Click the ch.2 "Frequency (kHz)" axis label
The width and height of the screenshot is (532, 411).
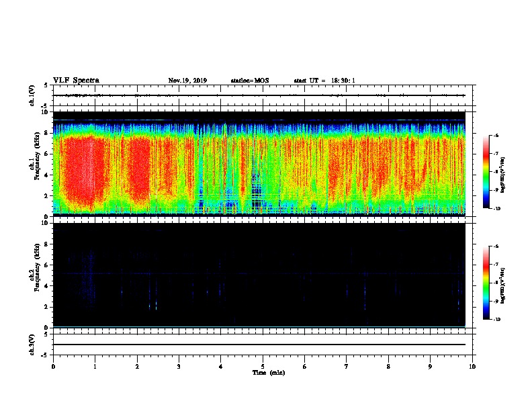[x=37, y=267]
